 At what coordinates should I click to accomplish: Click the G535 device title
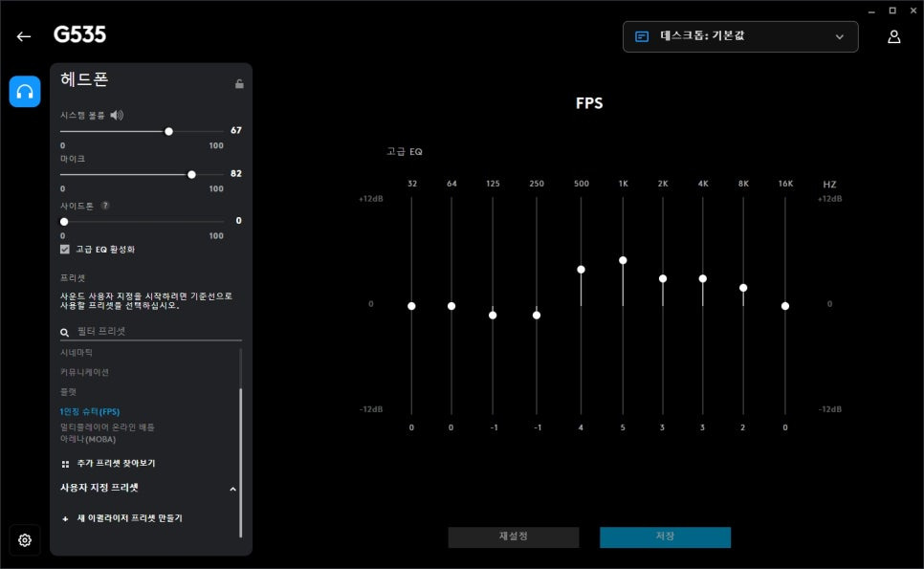coord(79,34)
